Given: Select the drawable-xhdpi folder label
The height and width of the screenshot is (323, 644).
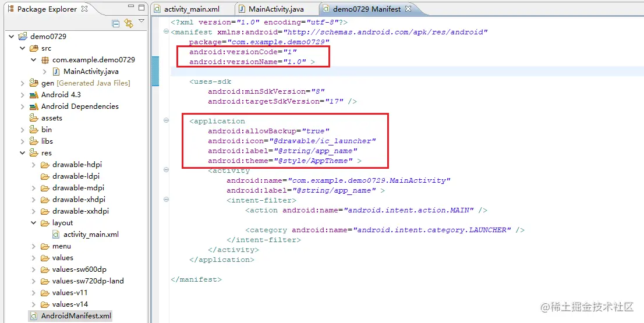Looking at the screenshot, I should click(79, 200).
